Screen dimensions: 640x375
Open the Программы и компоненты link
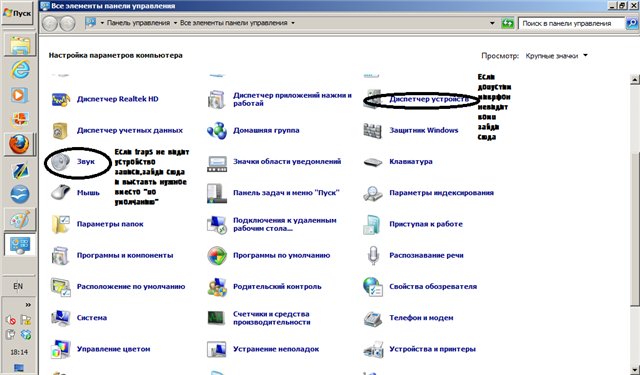click(125, 255)
